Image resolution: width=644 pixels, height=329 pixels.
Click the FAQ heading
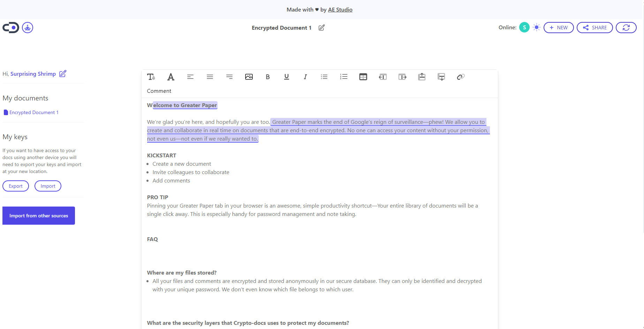point(152,239)
